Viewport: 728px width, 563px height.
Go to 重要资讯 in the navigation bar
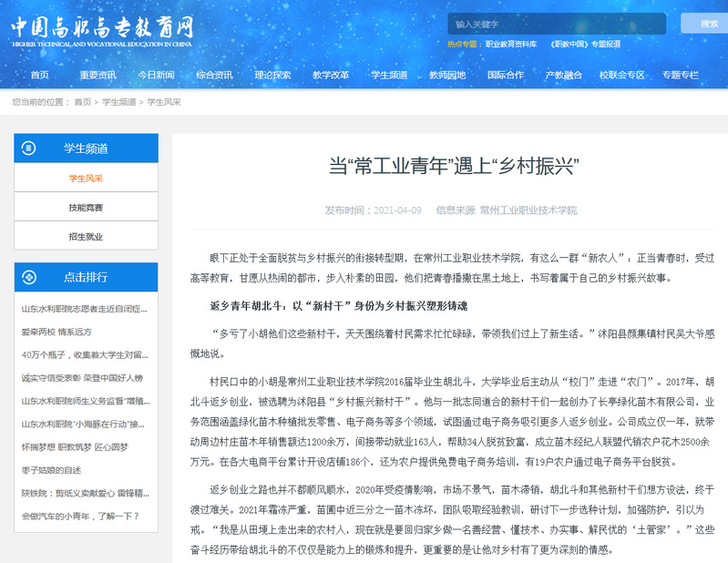[97, 75]
